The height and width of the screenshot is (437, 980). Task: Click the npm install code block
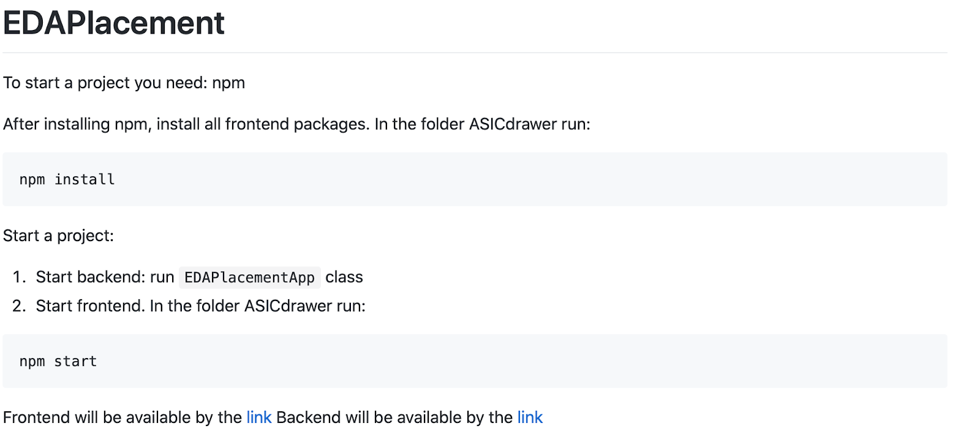coord(475,179)
